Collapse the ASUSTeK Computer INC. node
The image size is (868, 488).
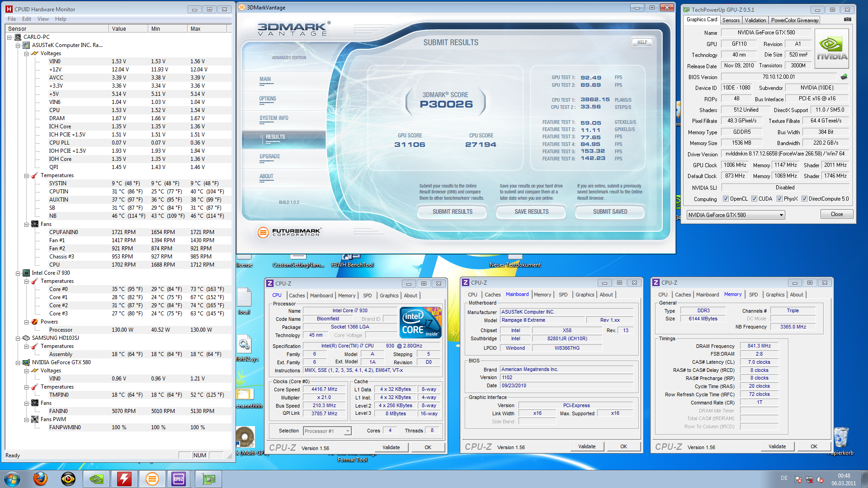18,45
